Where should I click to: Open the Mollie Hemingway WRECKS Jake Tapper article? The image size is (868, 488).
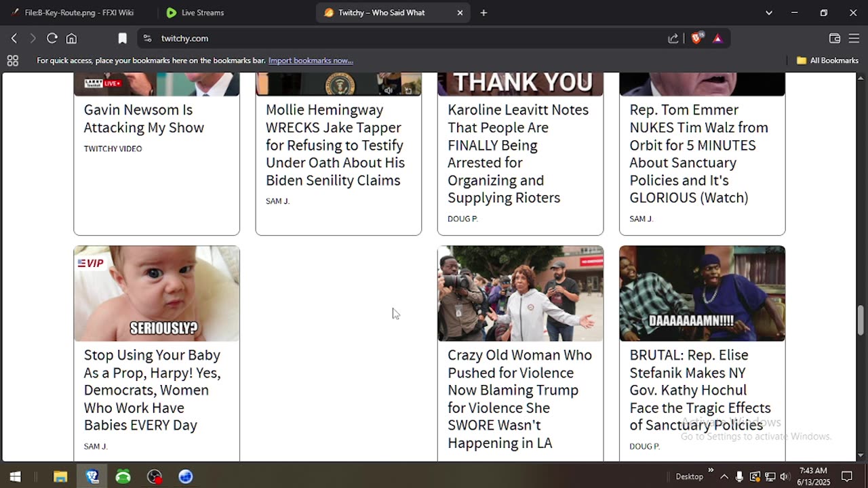[335, 145]
